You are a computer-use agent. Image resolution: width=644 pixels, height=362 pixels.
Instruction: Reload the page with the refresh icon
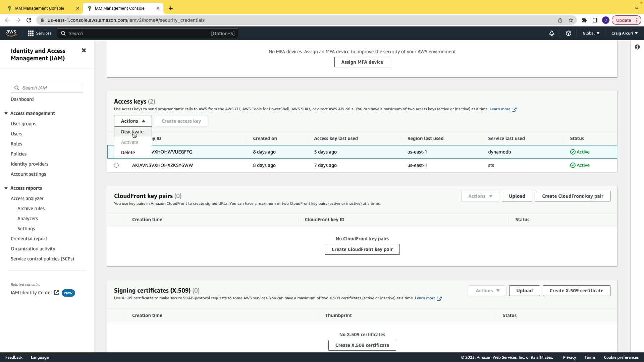(x=29, y=20)
